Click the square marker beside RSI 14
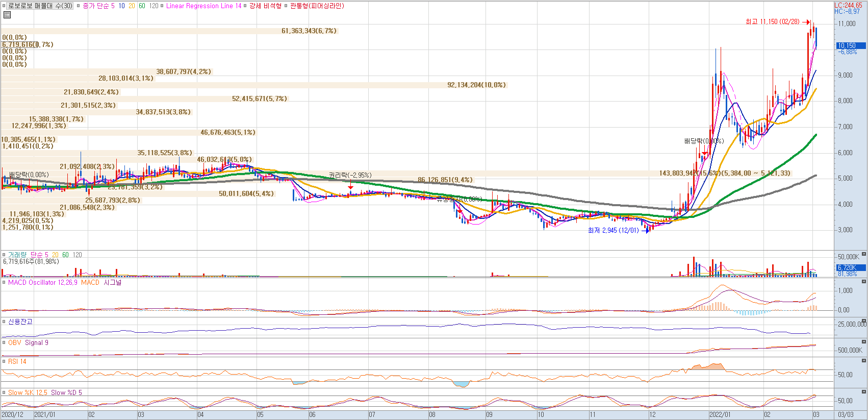 (4, 361)
